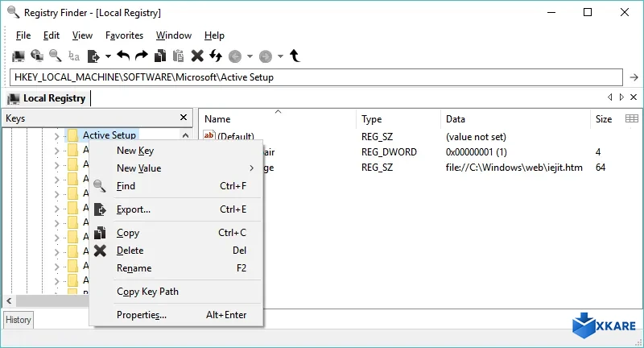
Task: Click the Connect to Network Registry icon
Action: 37,56
